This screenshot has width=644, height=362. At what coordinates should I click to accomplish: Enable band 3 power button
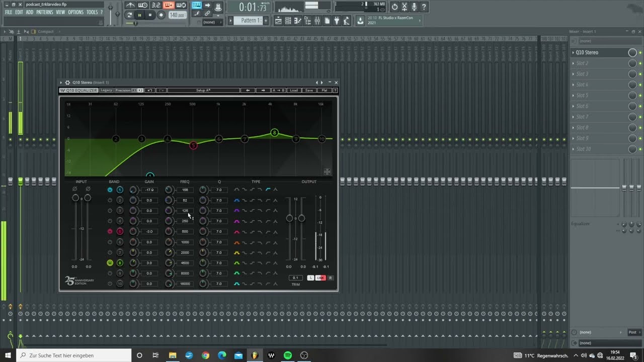point(110,211)
